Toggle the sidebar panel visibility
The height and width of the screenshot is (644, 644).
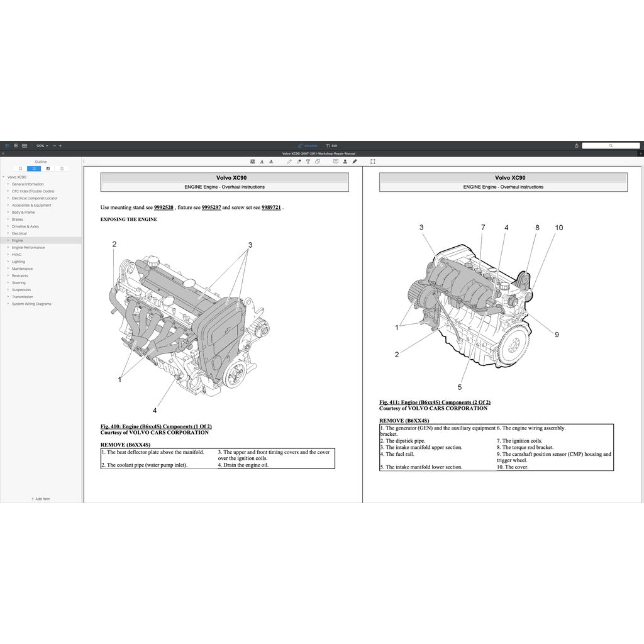click(x=9, y=145)
